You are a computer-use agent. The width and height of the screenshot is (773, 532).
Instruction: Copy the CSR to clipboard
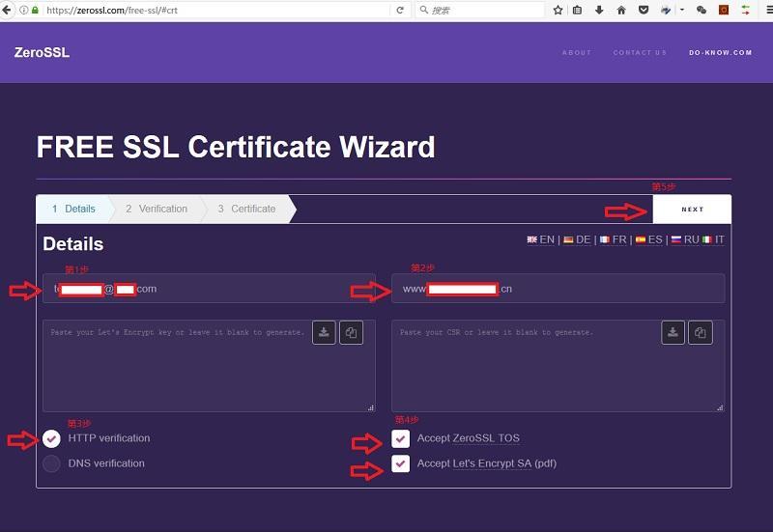pyautogui.click(x=700, y=332)
